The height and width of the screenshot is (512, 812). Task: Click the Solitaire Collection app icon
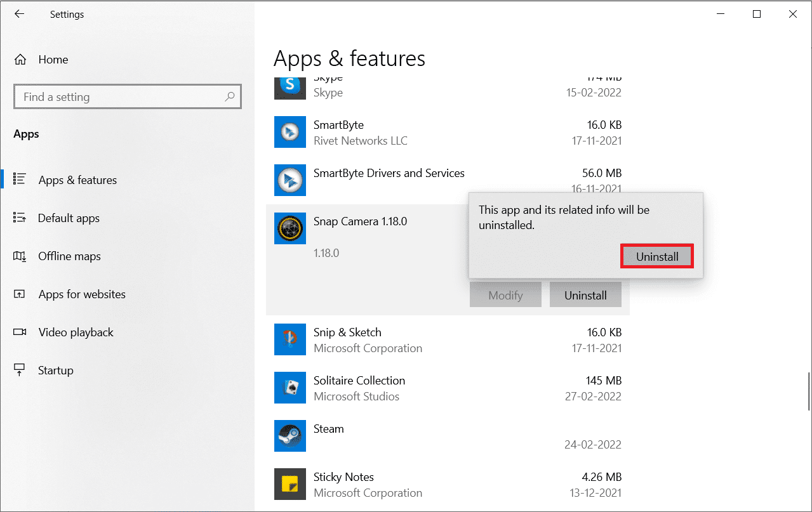[x=290, y=388]
